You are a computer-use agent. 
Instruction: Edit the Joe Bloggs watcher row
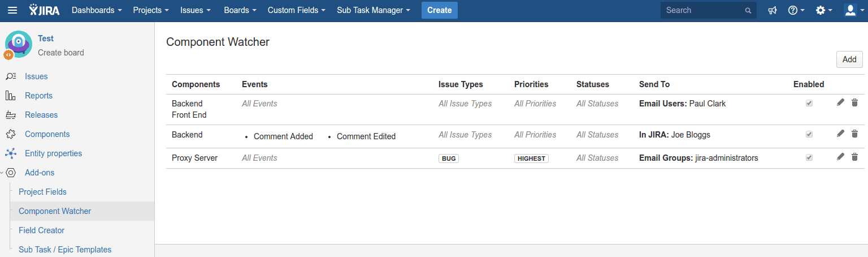(841, 134)
